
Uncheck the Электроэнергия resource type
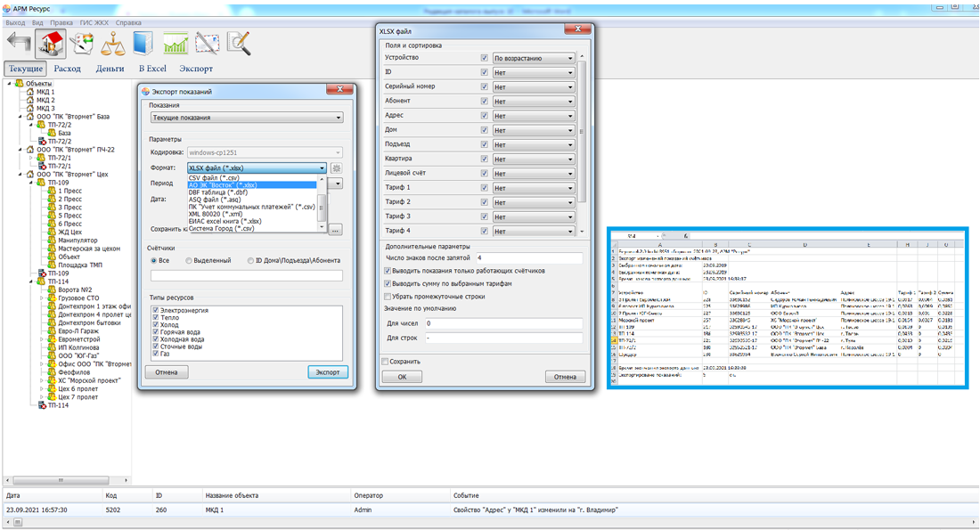point(156,309)
